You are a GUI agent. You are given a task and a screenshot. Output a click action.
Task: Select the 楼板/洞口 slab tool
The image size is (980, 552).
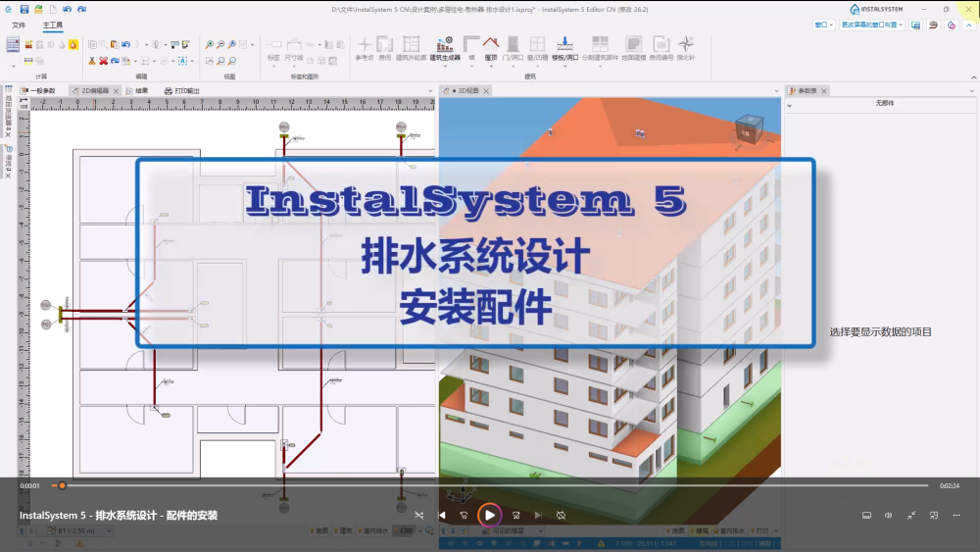coord(565,49)
